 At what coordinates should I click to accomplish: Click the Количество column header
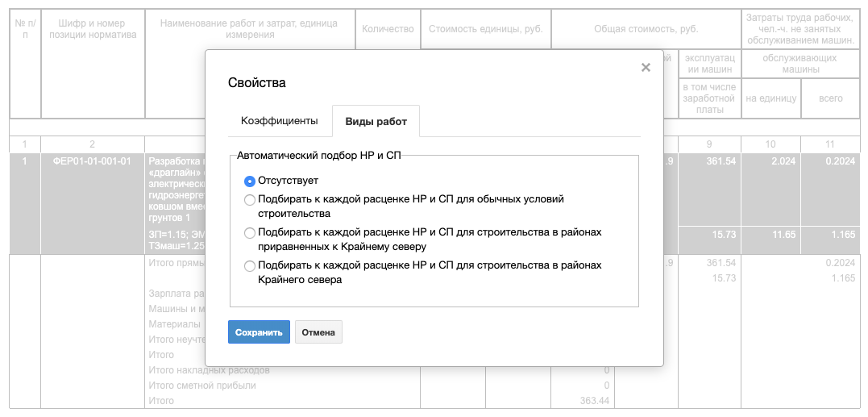pos(388,29)
